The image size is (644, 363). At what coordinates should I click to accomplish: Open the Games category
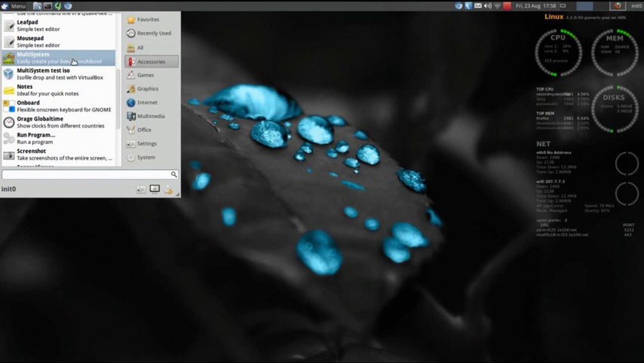[x=152, y=75]
